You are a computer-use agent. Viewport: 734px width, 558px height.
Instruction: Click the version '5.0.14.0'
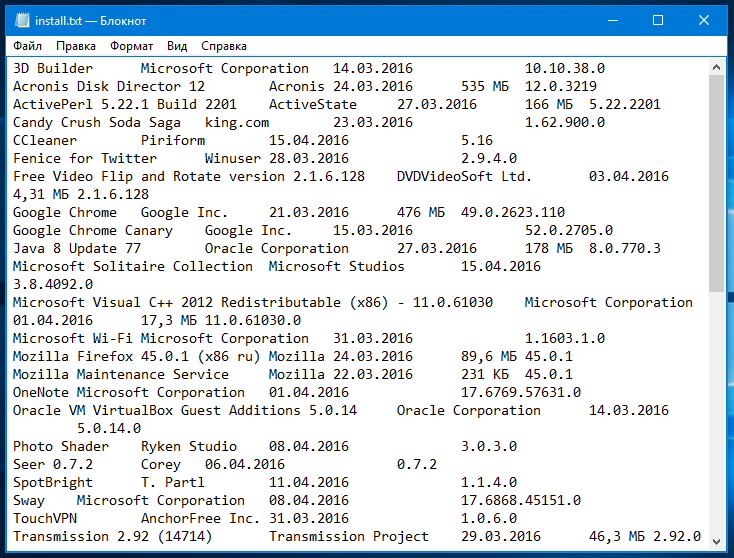109,428
